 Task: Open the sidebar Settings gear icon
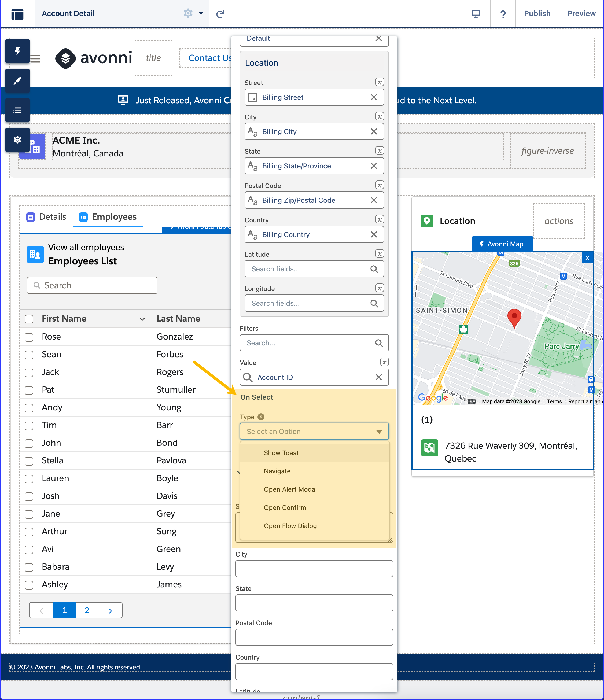coord(17,139)
